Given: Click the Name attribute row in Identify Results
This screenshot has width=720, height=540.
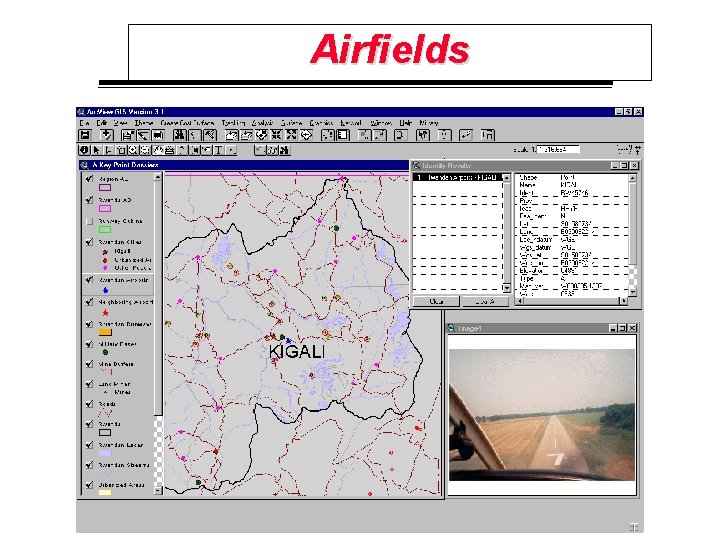Looking at the screenshot, I should 572,185.
